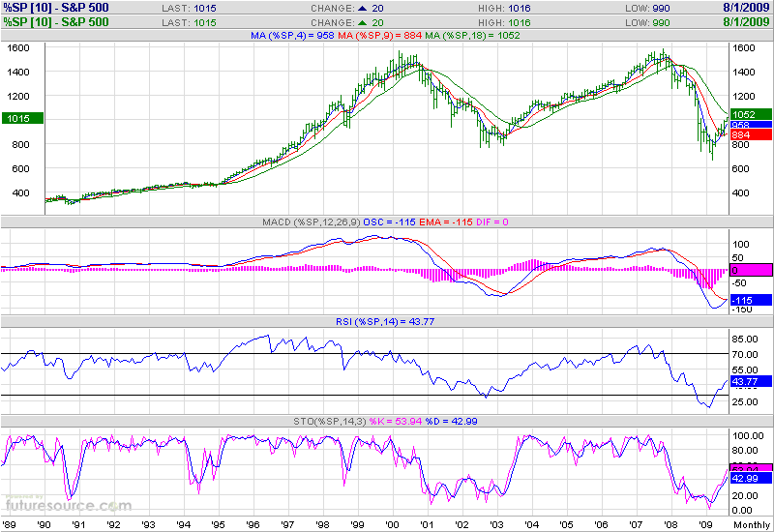This screenshot has height=532, width=774.
Task: Click the 55.00 RSI axis label
Action: pos(745,370)
